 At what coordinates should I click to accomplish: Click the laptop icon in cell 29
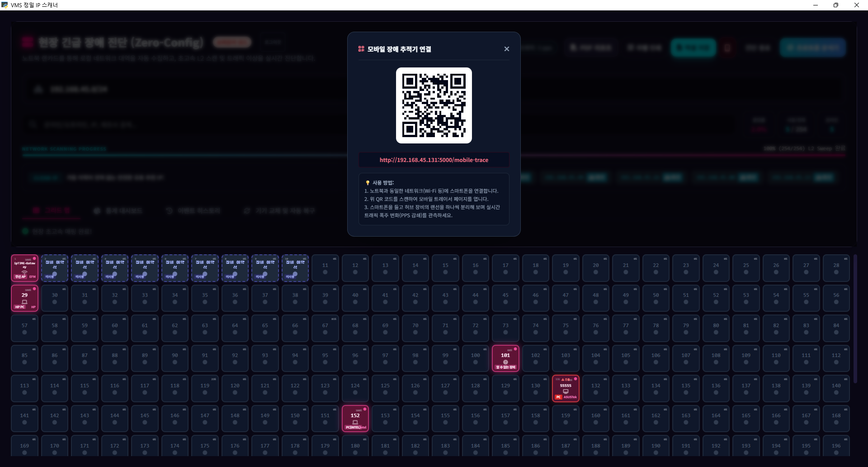(x=24, y=301)
